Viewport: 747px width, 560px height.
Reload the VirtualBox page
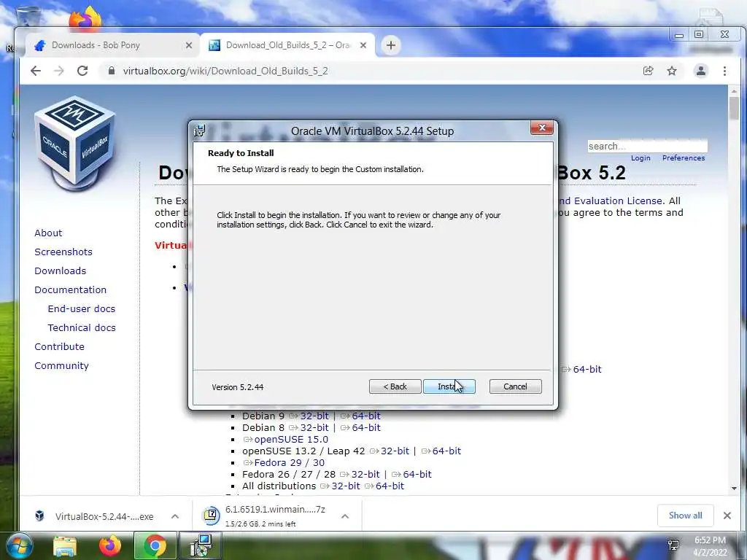(x=82, y=71)
